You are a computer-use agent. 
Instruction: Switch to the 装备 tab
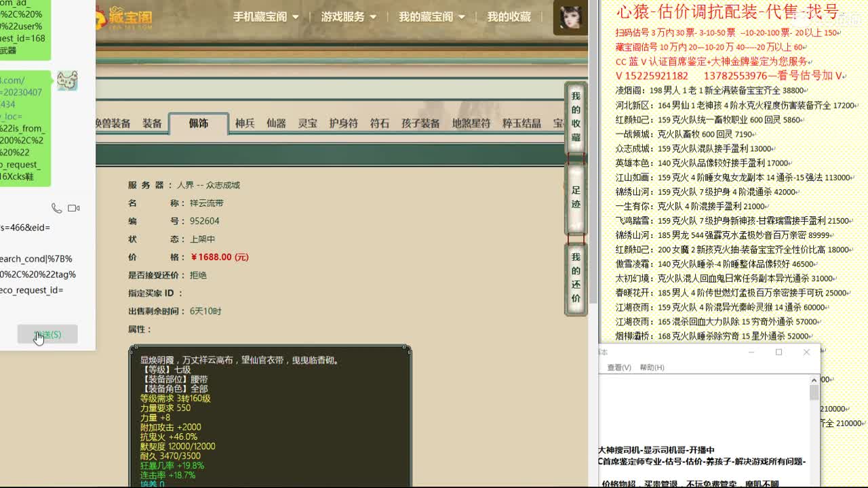click(152, 123)
